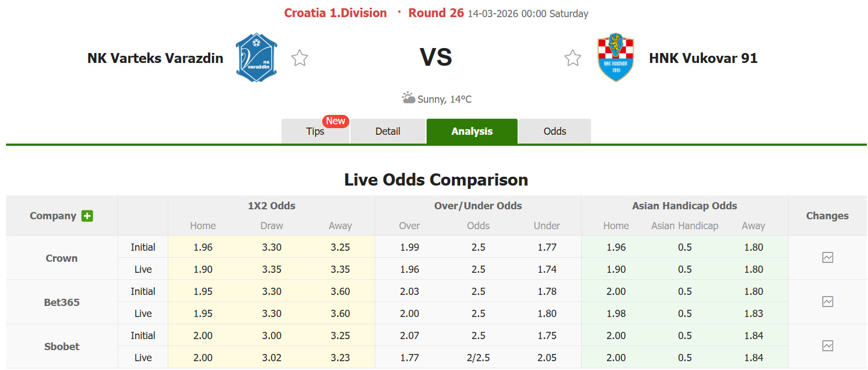Click the red New badge on Tips
This screenshot has height=370, width=868.
336,121
